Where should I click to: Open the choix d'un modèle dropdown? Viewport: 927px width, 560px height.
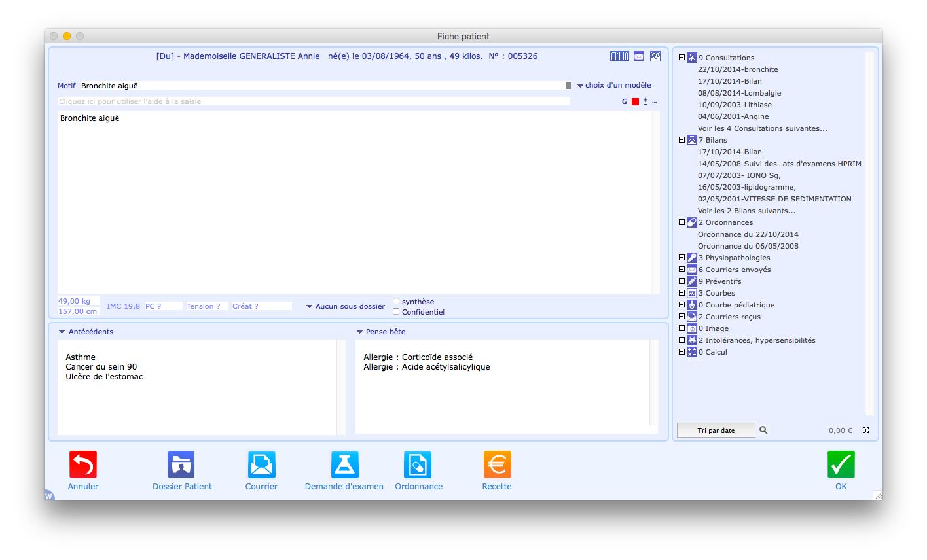pos(614,85)
